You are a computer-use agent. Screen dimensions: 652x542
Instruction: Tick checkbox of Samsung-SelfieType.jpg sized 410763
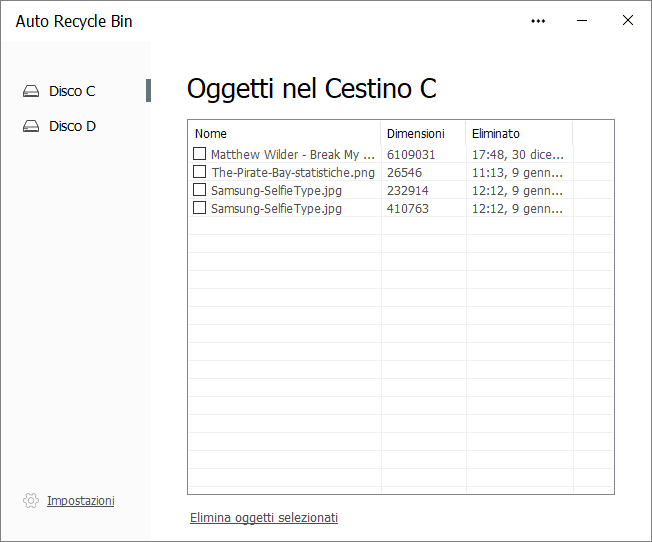[x=200, y=208]
